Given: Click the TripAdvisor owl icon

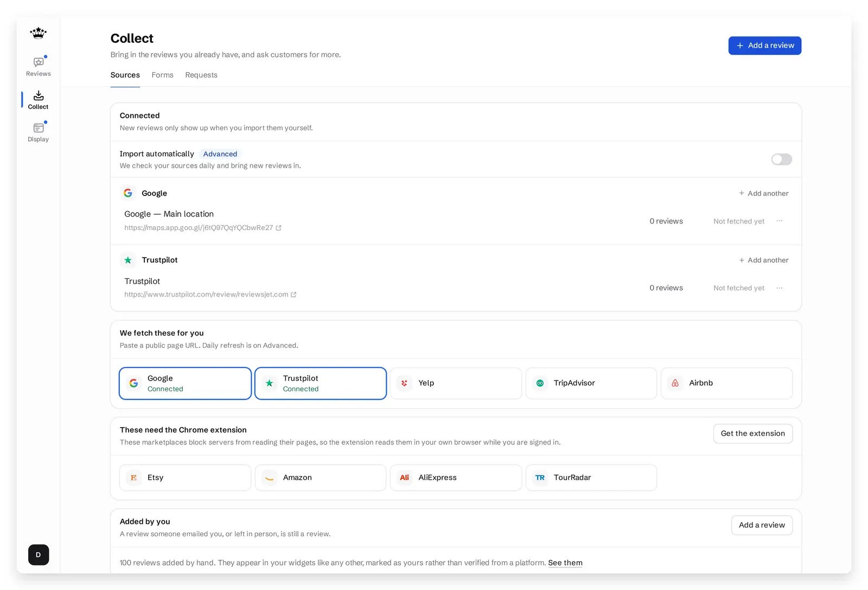Looking at the screenshot, I should coord(540,383).
